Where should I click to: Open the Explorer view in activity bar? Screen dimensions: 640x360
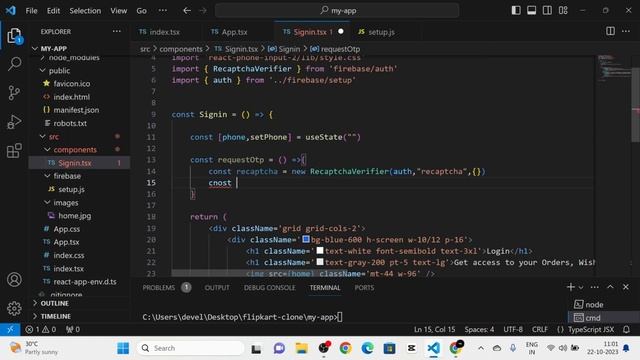(x=14, y=36)
